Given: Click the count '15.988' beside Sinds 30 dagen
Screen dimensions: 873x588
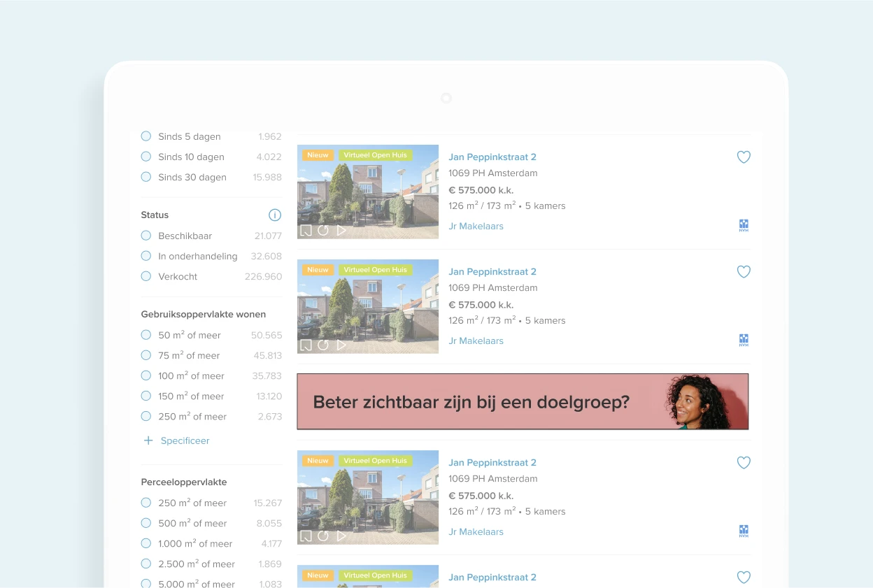Looking at the screenshot, I should [267, 178].
